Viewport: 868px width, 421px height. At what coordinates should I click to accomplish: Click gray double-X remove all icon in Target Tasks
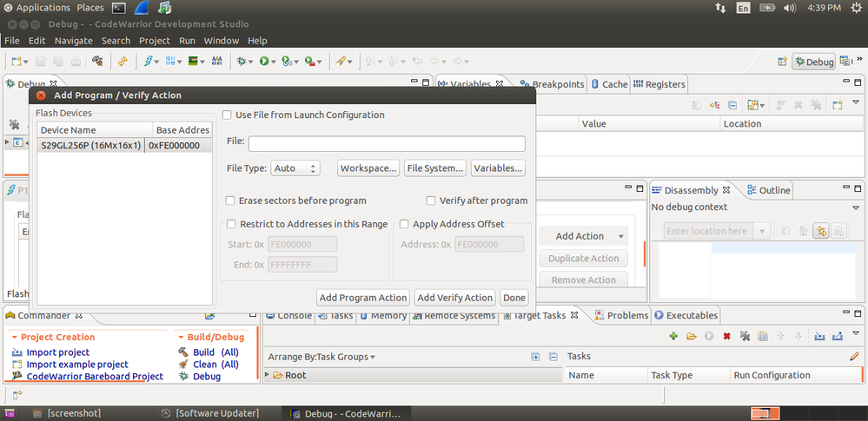(745, 336)
